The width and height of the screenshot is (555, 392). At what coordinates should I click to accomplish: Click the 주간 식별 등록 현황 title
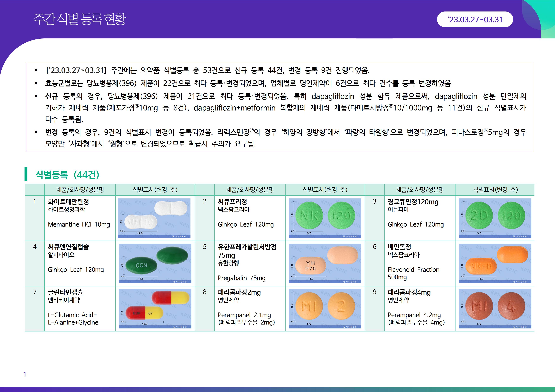click(80, 19)
